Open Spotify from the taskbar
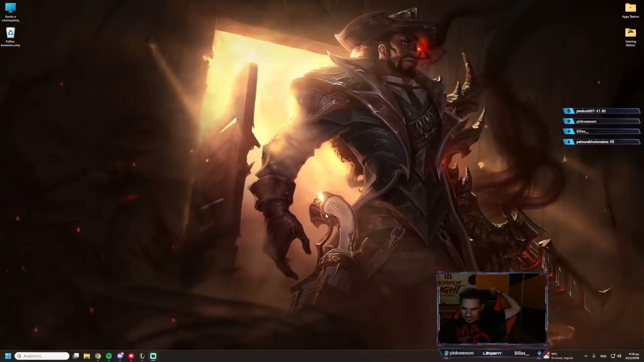This screenshot has height=362, width=644. click(x=109, y=356)
